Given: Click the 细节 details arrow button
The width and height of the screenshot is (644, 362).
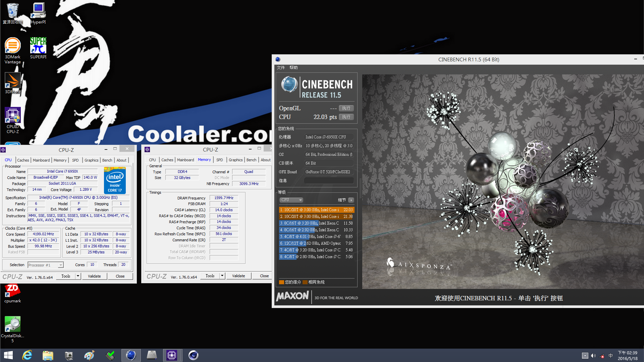Looking at the screenshot, I should 351,200.
